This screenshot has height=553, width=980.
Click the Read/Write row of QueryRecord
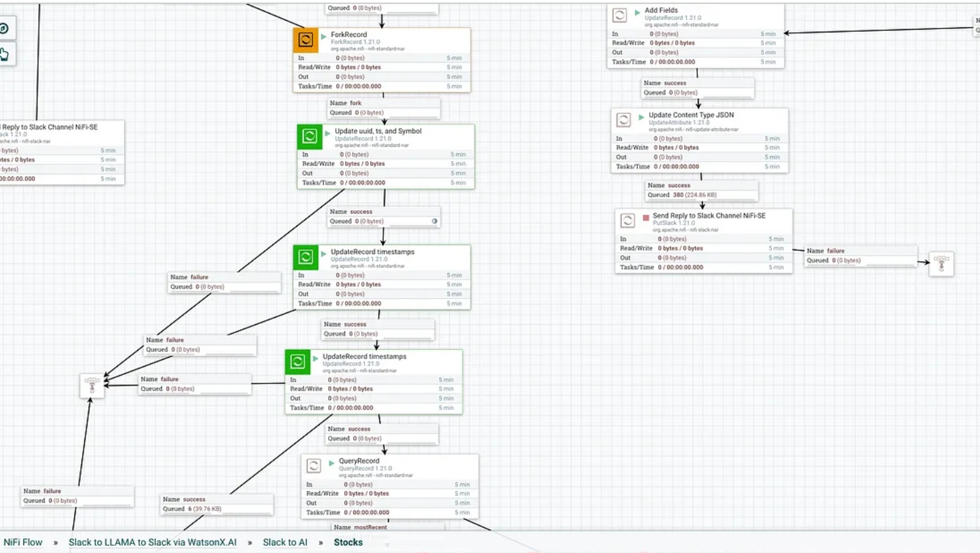[x=390, y=493]
